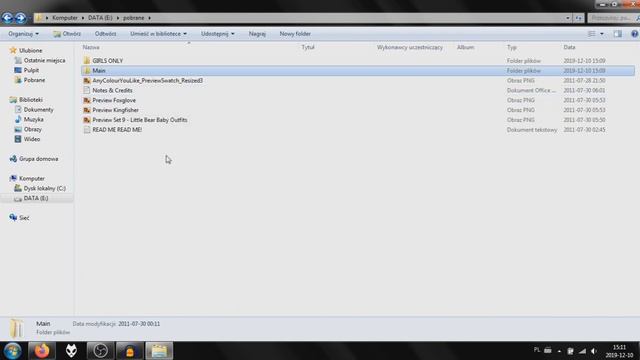Click the Refresh button beside the address bar
This screenshot has height=360, width=640.
(578, 18)
